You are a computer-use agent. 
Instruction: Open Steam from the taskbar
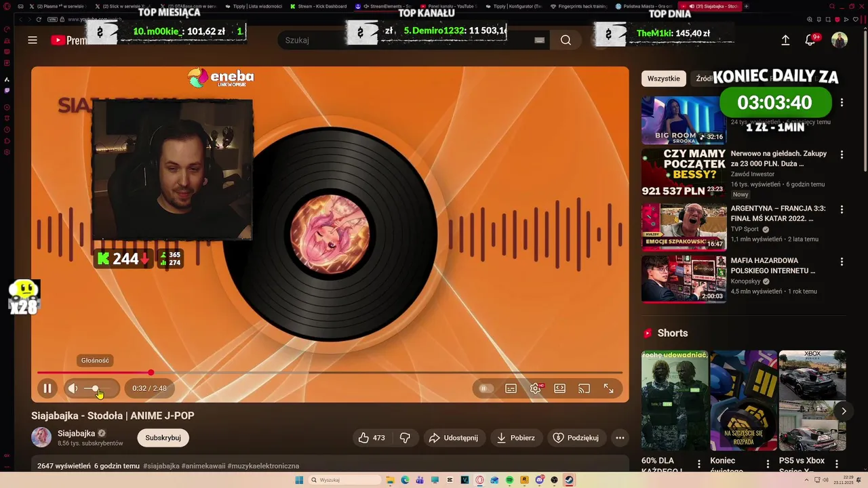coord(569,480)
